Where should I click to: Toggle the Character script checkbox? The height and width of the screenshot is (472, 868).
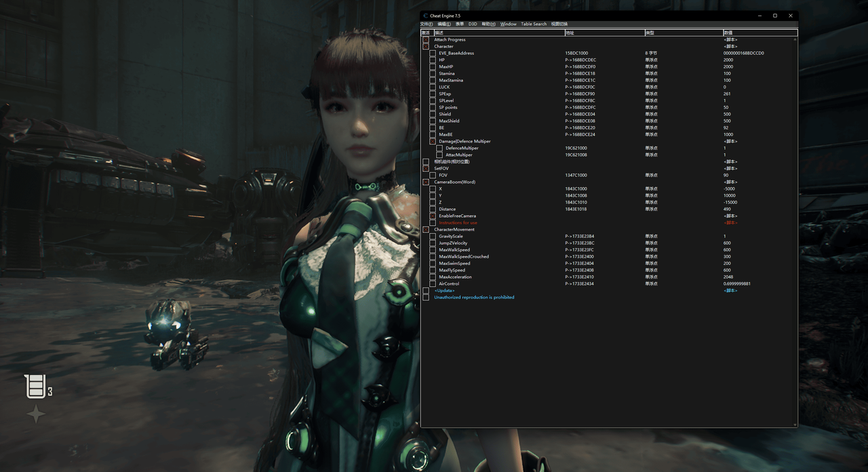426,46
